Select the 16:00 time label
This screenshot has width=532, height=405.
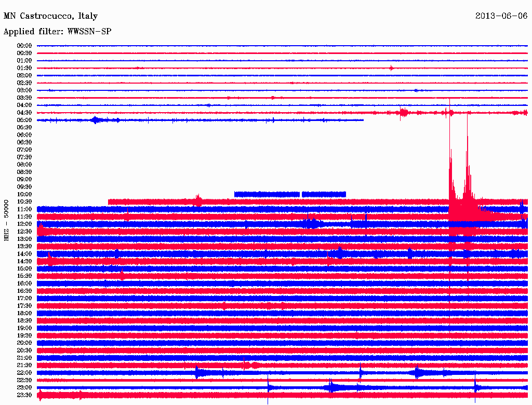tap(24, 283)
